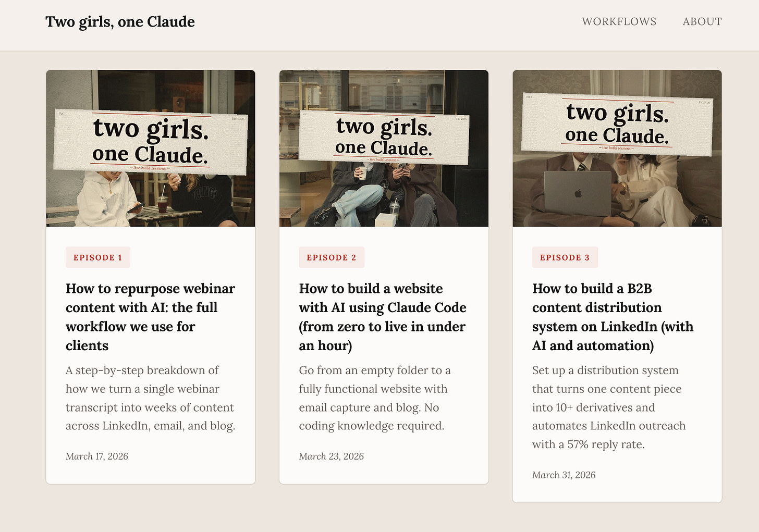Open the Workflows nav item

(x=619, y=21)
